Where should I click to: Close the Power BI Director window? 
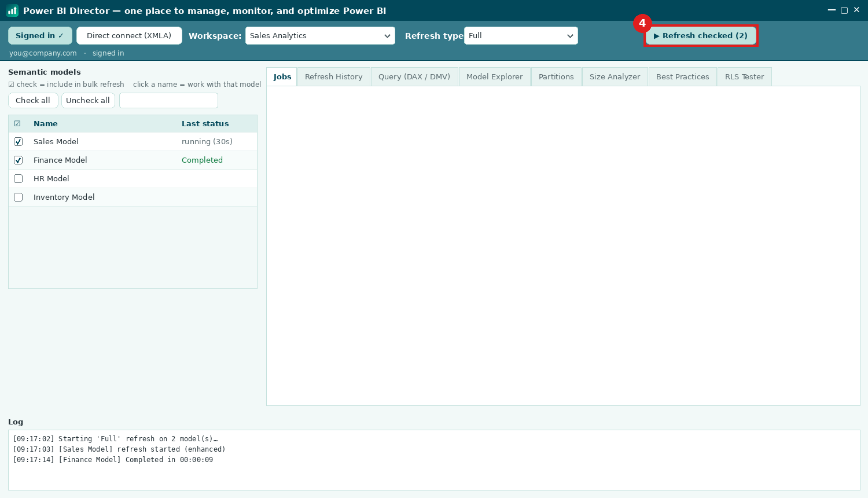[x=856, y=10]
